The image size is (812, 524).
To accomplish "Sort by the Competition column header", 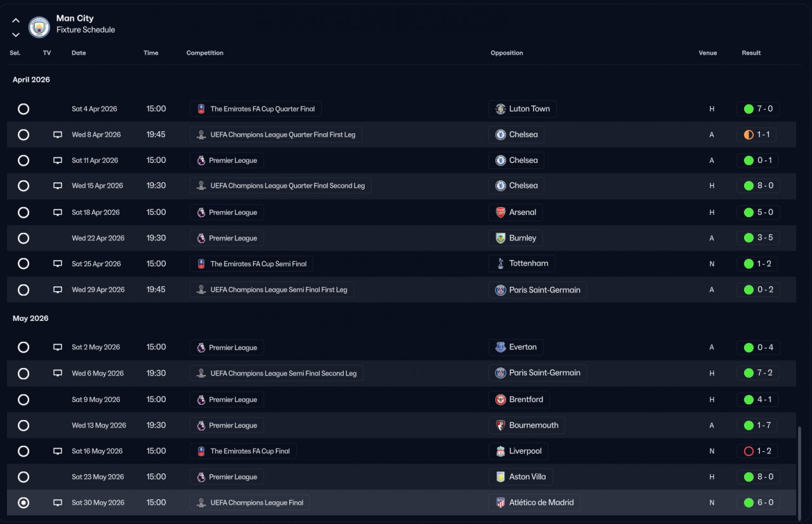I will (x=205, y=53).
